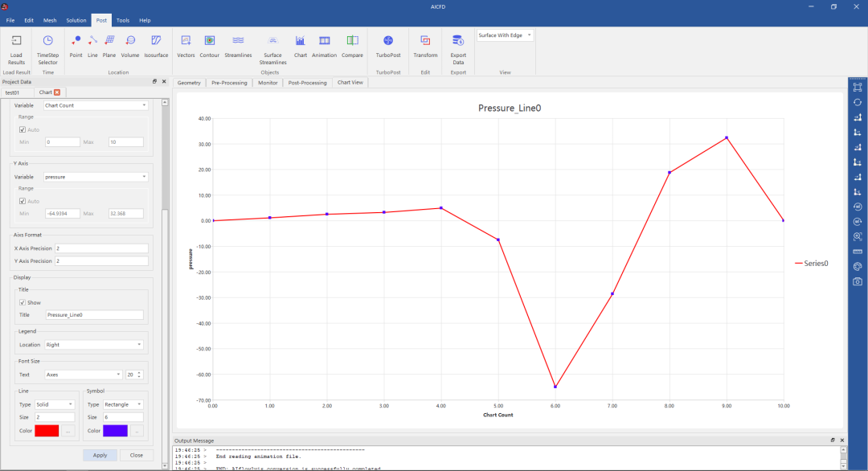Select the test01 project tab
The width and height of the screenshot is (868, 471).
pos(12,92)
